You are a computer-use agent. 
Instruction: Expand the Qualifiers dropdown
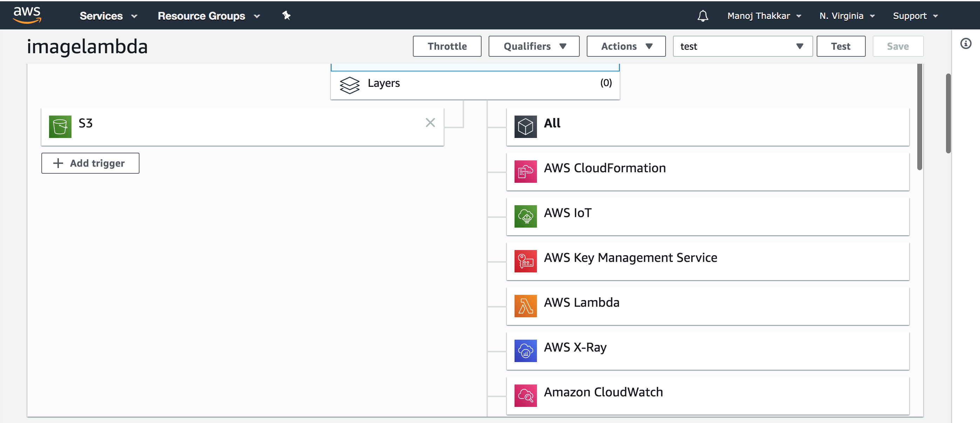click(x=533, y=46)
